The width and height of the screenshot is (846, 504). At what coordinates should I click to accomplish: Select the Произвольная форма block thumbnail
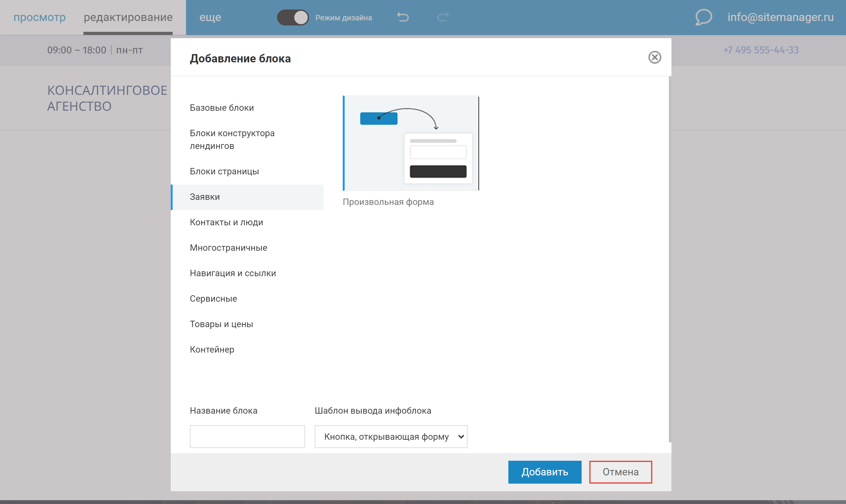click(x=411, y=143)
